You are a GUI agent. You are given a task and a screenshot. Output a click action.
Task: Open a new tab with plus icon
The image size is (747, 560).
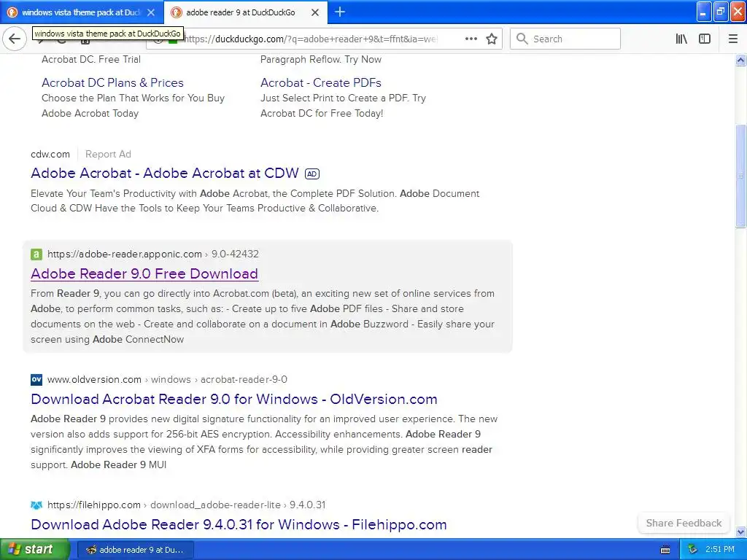tap(340, 12)
